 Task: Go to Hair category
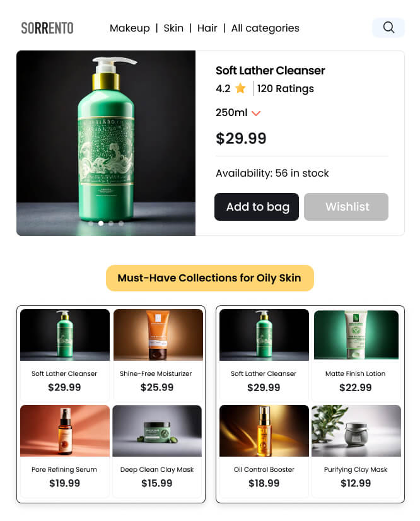pyautogui.click(x=207, y=28)
